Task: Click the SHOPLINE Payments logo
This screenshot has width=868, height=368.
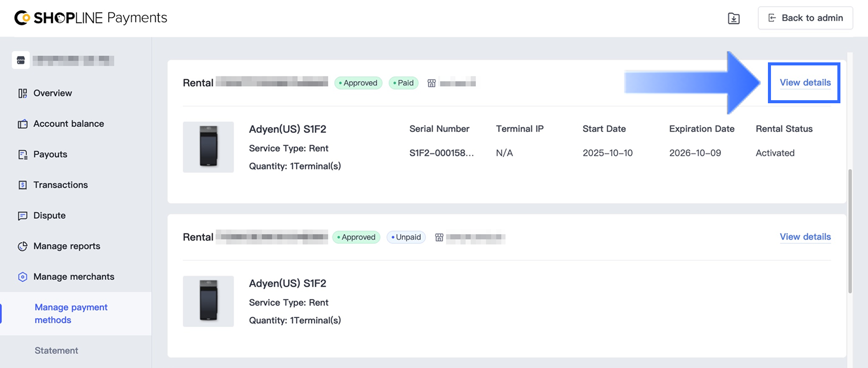Action: pyautogui.click(x=91, y=18)
